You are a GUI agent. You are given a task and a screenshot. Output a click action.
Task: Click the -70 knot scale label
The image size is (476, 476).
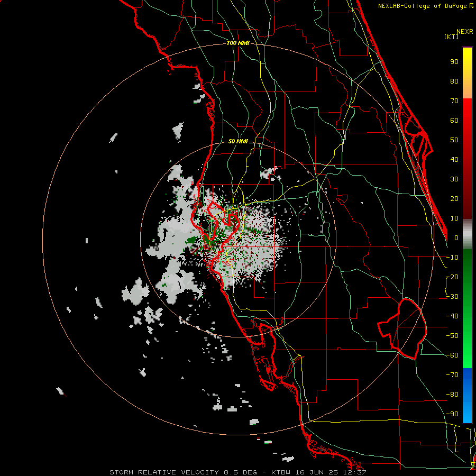(453, 375)
